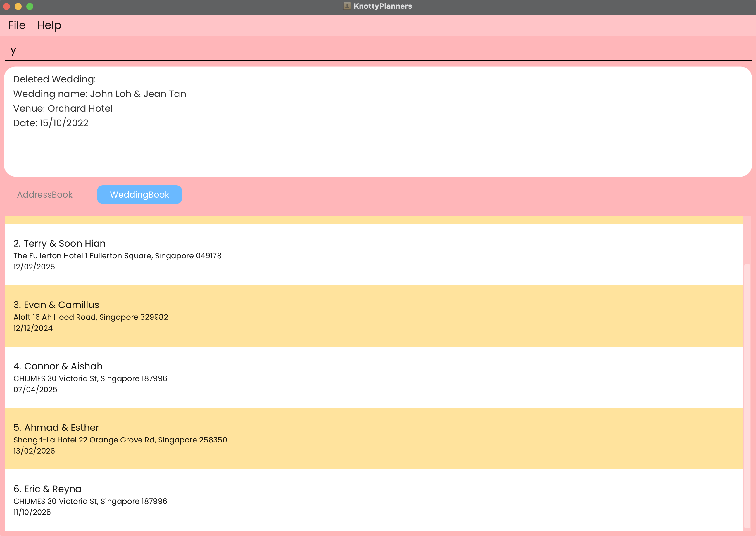Click the 07/04/2025 date under Connor & Aishah
The height and width of the screenshot is (536, 756).
pos(35,390)
